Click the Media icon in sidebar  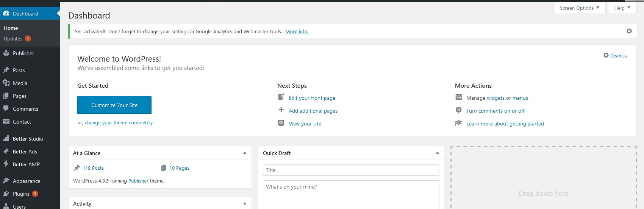pos(6,83)
